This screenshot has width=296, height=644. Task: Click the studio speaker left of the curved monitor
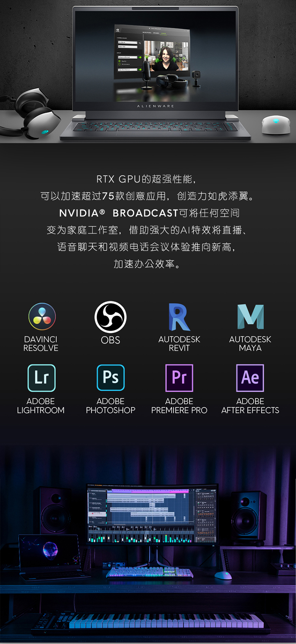point(55,510)
